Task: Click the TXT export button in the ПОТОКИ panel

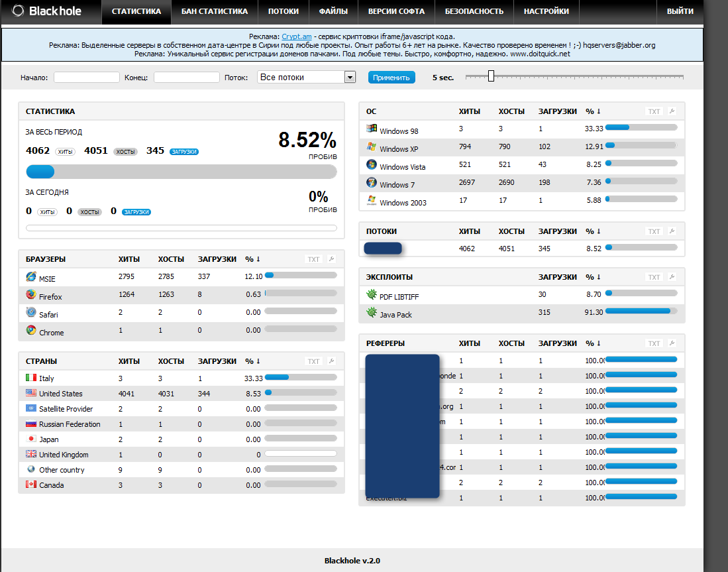Action: click(x=654, y=231)
